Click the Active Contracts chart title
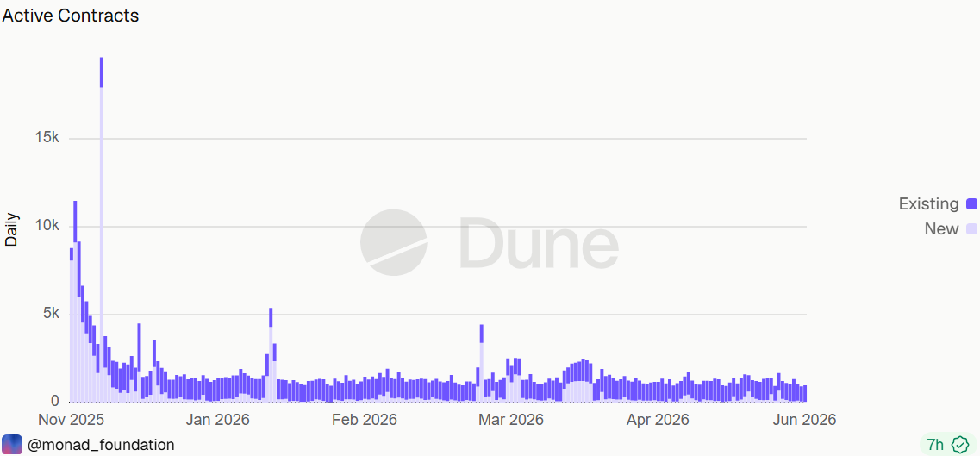The width and height of the screenshot is (980, 456). point(70,16)
